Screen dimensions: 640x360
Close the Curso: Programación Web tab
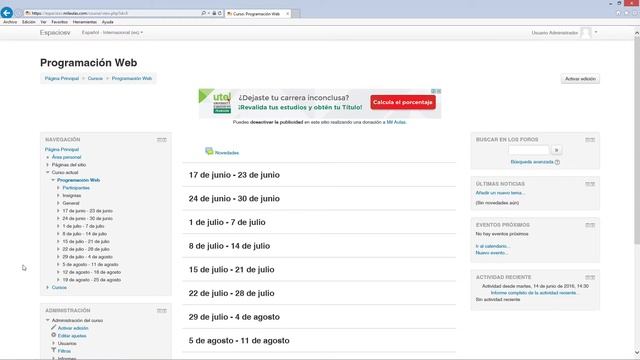(287, 13)
